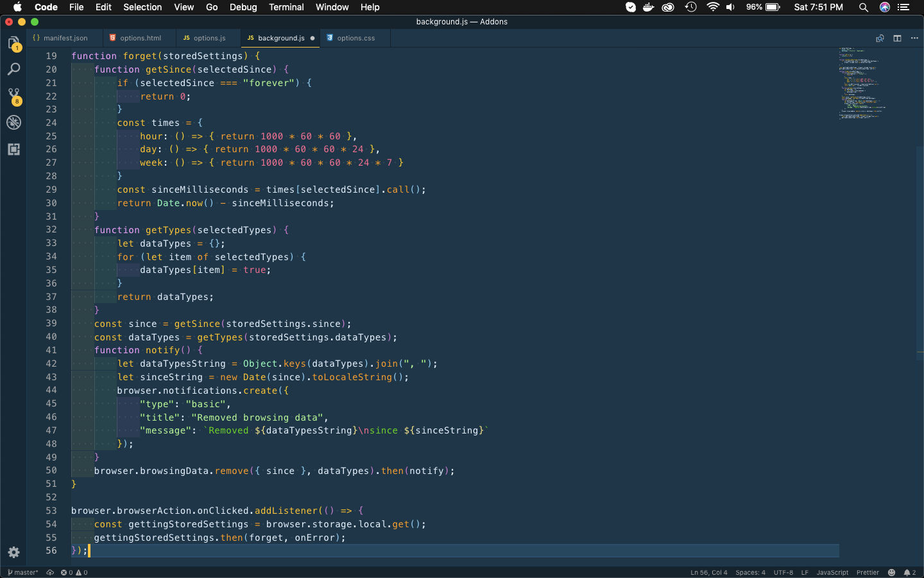
Task: Click the Docker whale menu bar icon
Action: tap(649, 7)
